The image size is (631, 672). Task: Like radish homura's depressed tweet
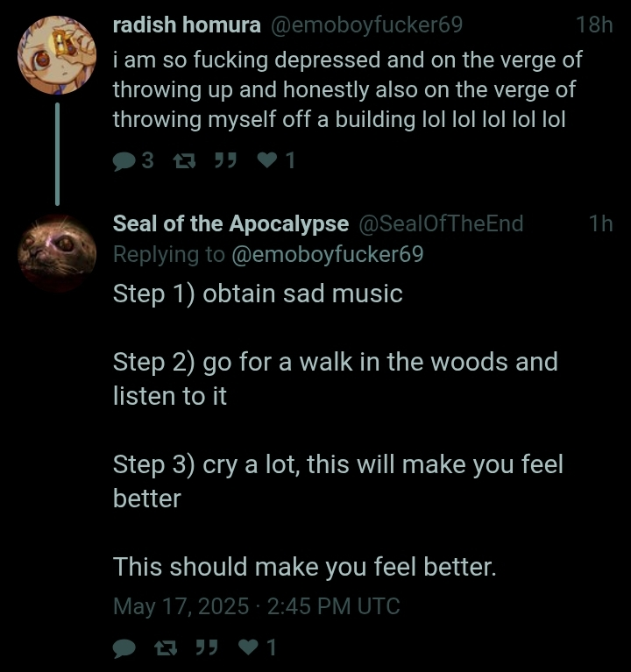266,160
